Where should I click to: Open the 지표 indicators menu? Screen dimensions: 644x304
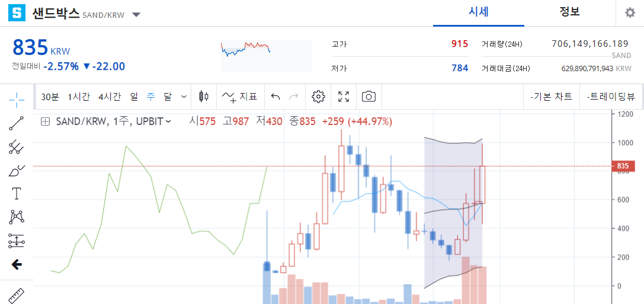pos(240,97)
